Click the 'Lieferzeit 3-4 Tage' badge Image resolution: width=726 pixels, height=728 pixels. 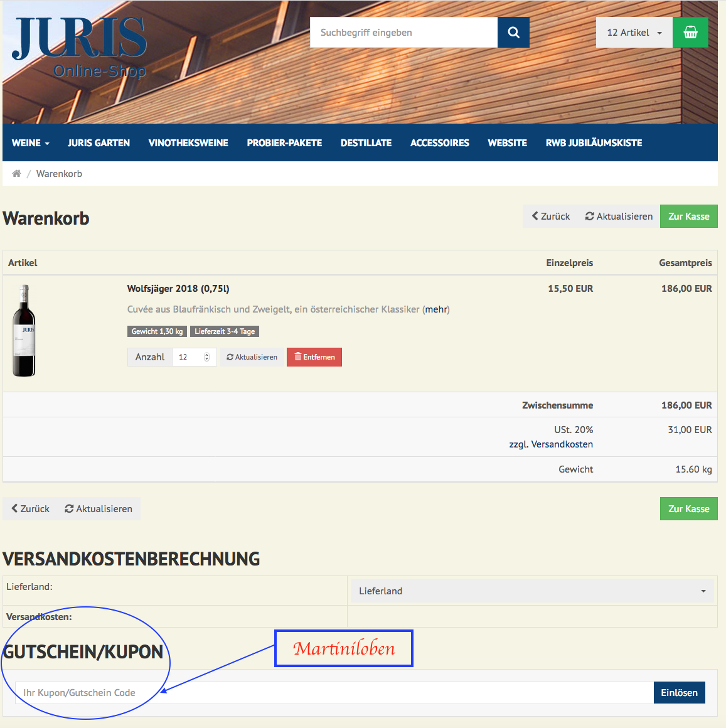(x=225, y=331)
